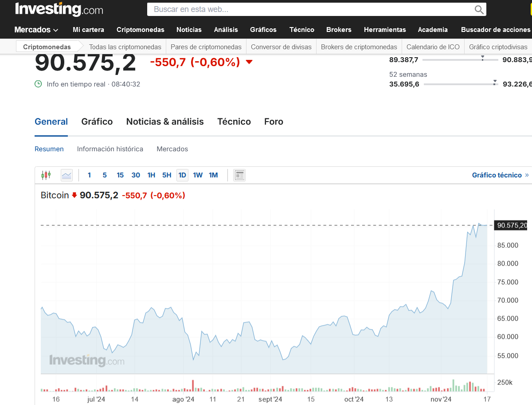Click the news overlay icon in chart toolbar

click(x=239, y=175)
